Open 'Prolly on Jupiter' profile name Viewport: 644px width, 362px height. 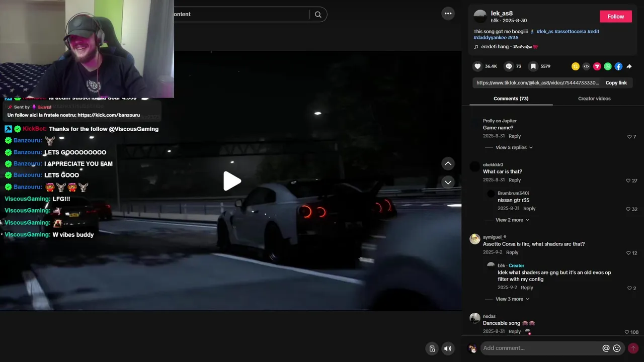tap(500, 121)
